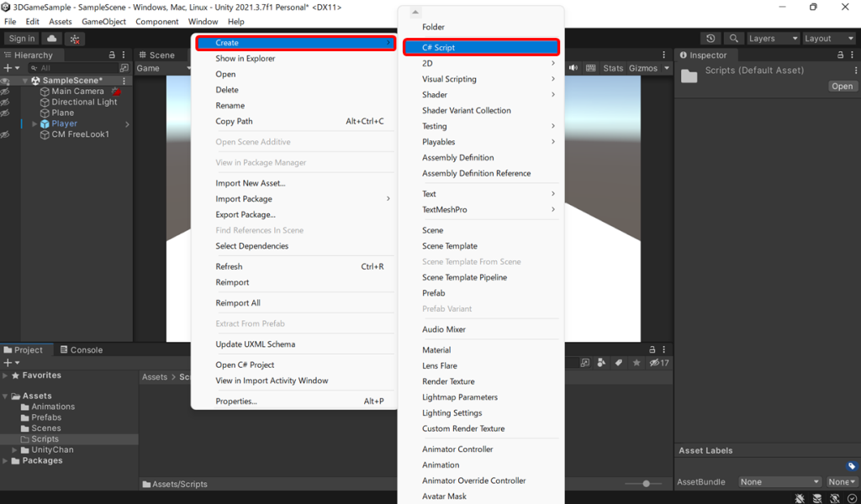The width and height of the screenshot is (861, 504).
Task: Adjust the Project icon size slider
Action: pos(646,484)
